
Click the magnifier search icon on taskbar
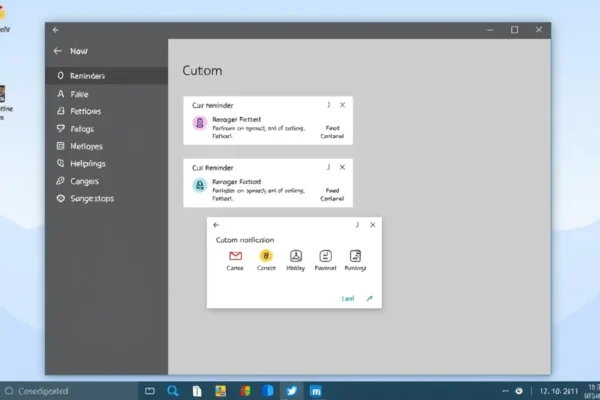pyautogui.click(x=173, y=391)
